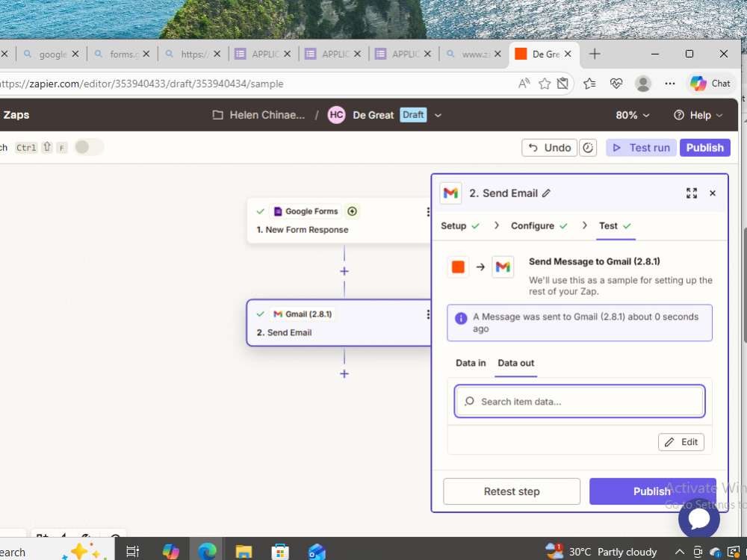Select the Google Forms New Form Response step

[x=339, y=220]
